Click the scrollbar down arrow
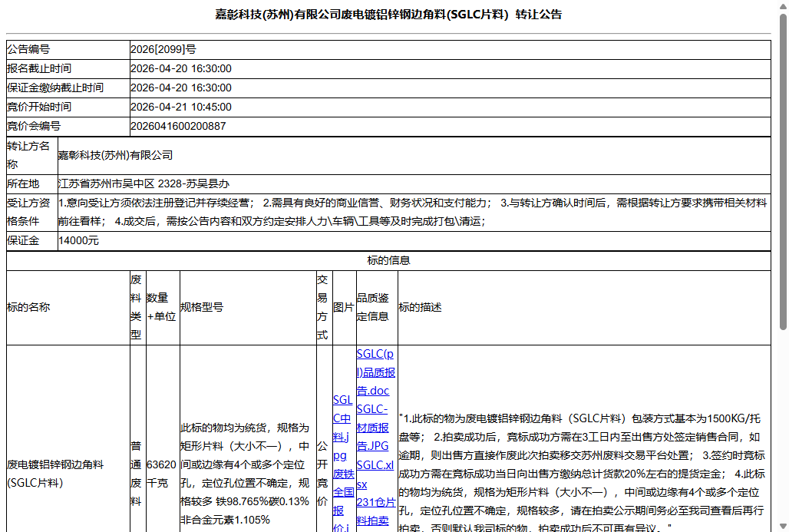 pos(783,527)
